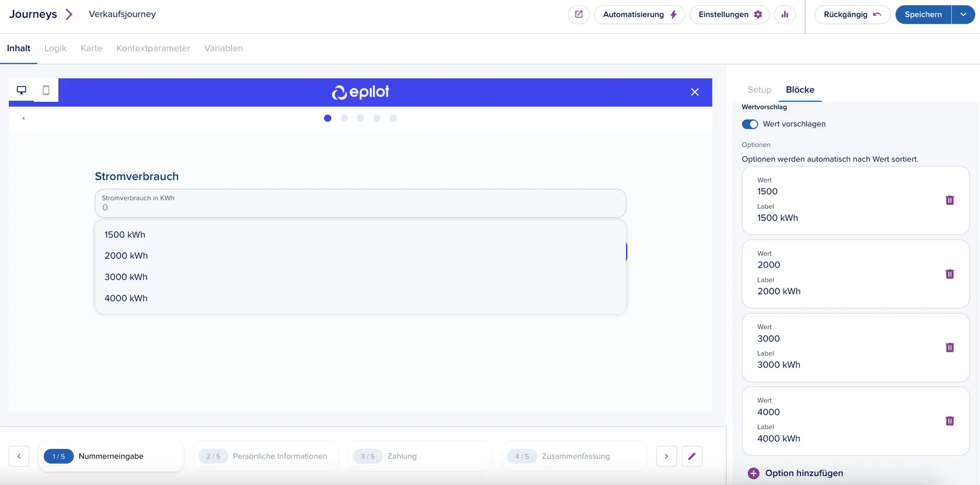Select step 2/5 Persönliche Informationen
Image resolution: width=980 pixels, height=485 pixels.
click(x=265, y=456)
